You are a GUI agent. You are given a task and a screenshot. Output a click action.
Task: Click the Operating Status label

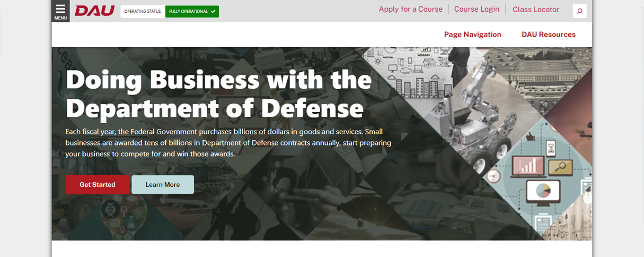click(143, 11)
